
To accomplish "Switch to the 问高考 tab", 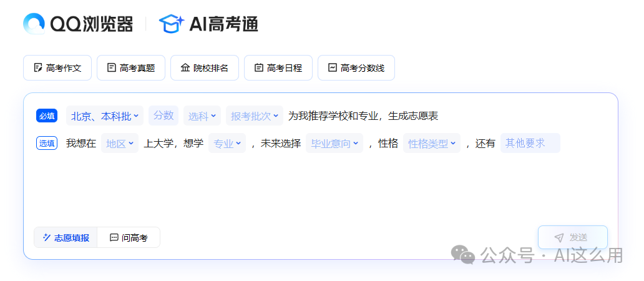I will click(129, 238).
